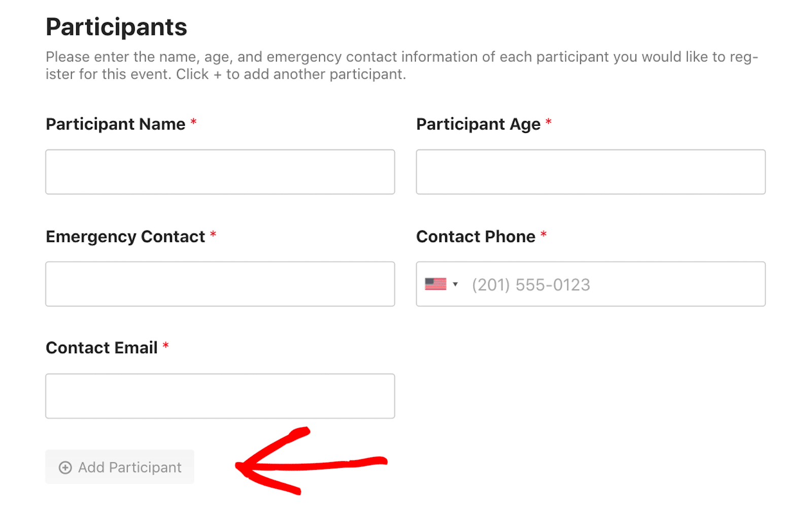Click the US flag country icon
The height and width of the screenshot is (518, 812).
click(435, 284)
